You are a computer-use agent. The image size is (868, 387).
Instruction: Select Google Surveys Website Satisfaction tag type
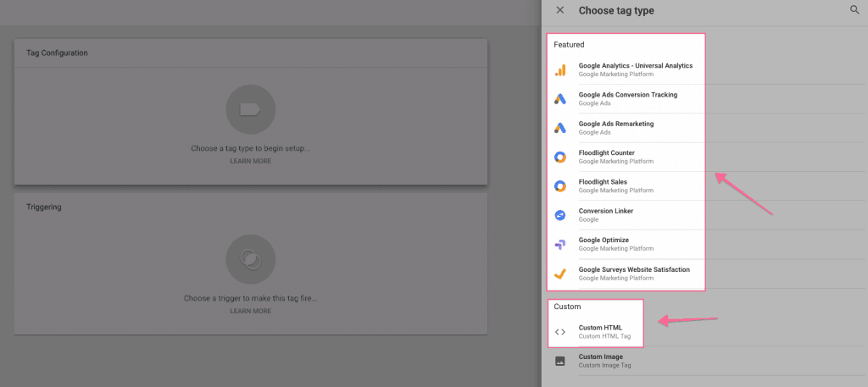coord(702,274)
